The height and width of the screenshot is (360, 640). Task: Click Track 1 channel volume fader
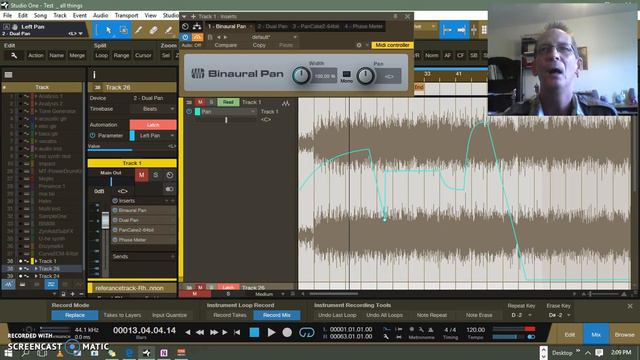105,220
